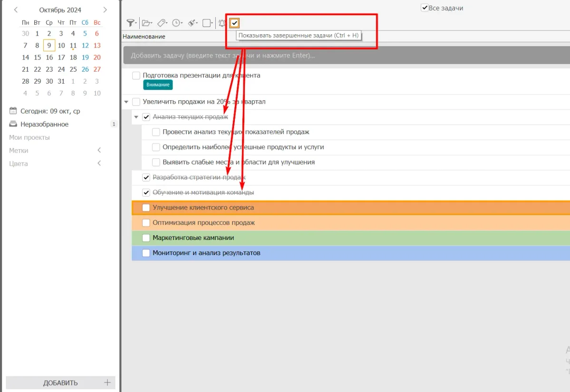Select Сегодня: 09 окт, ср in sidebar
The width and height of the screenshot is (570, 392).
coord(50,111)
